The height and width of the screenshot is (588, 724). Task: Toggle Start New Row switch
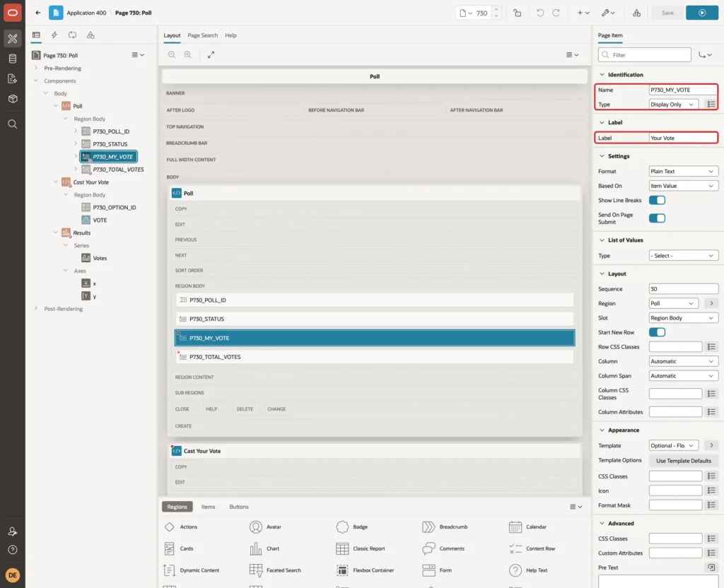[657, 332]
